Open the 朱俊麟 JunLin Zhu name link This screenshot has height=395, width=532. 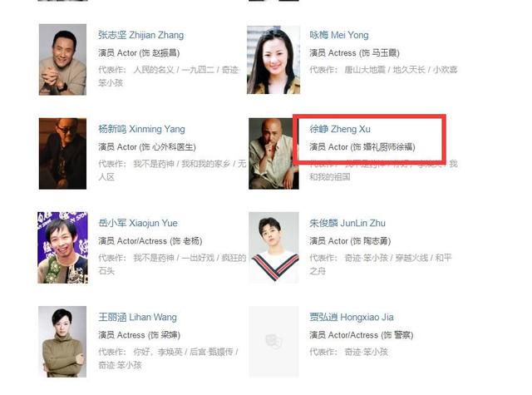[347, 223]
